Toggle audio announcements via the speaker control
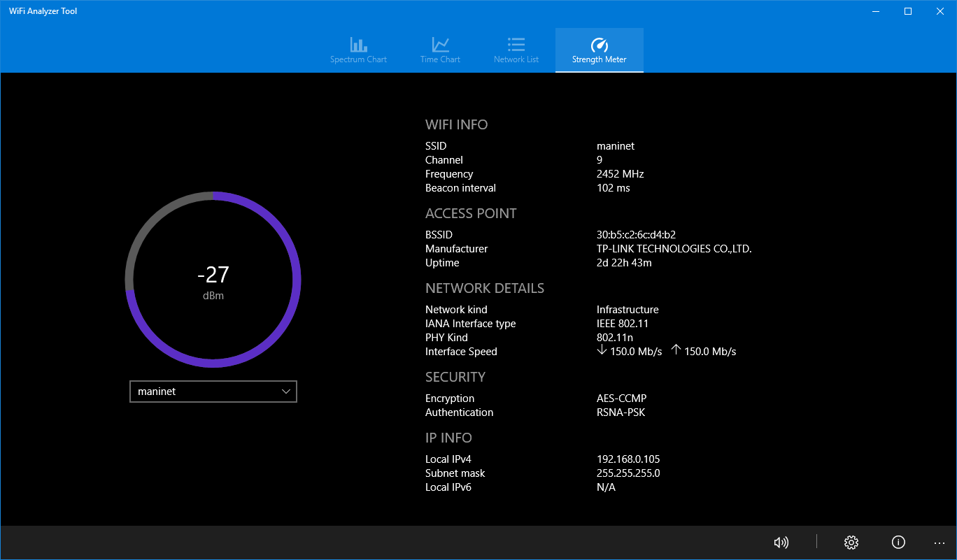The width and height of the screenshot is (957, 560). (x=781, y=542)
